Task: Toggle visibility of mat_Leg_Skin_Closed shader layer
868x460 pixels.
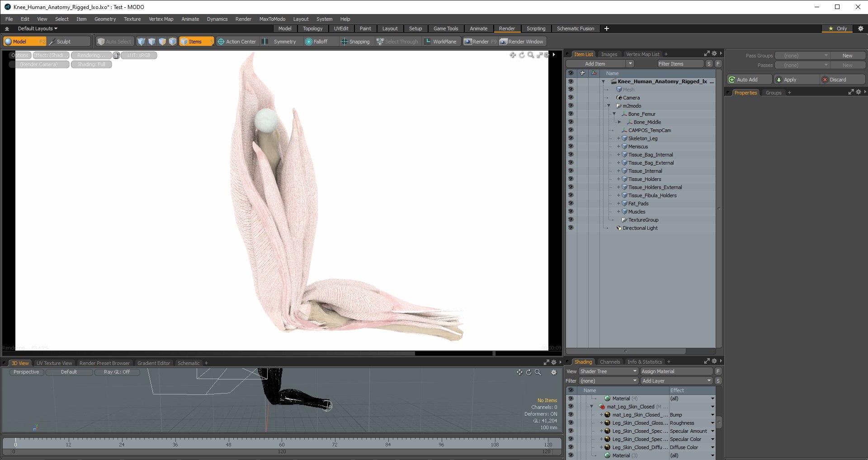Action: [571, 407]
